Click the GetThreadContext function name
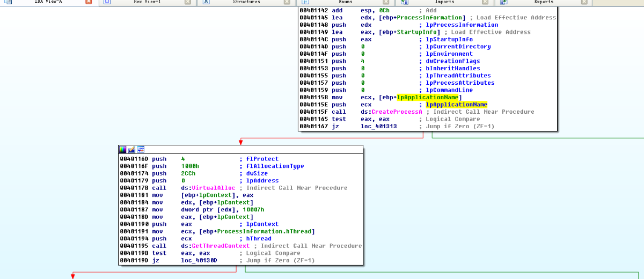Screen dimensions: 644x279 pyautogui.click(x=221, y=246)
